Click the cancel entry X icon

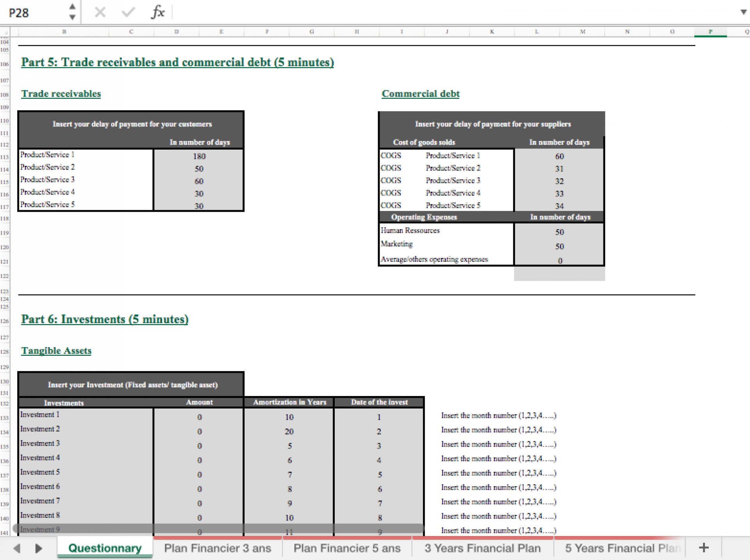coord(100,12)
